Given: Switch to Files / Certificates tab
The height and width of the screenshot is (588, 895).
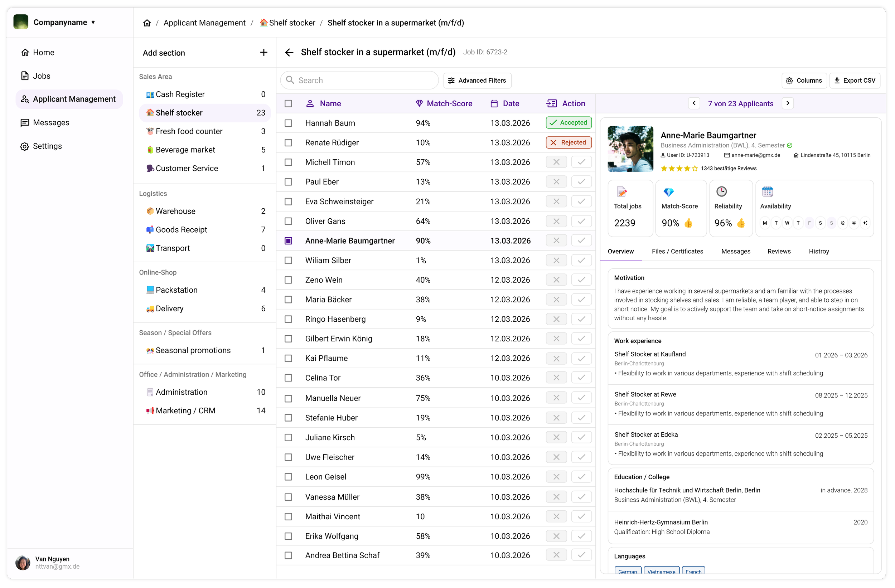Looking at the screenshot, I should pyautogui.click(x=677, y=252).
